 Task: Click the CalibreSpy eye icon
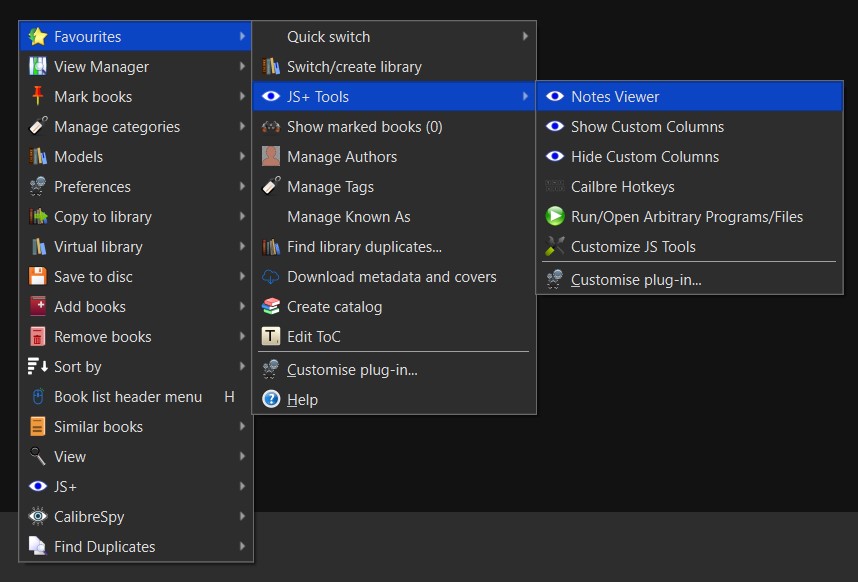click(x=38, y=517)
